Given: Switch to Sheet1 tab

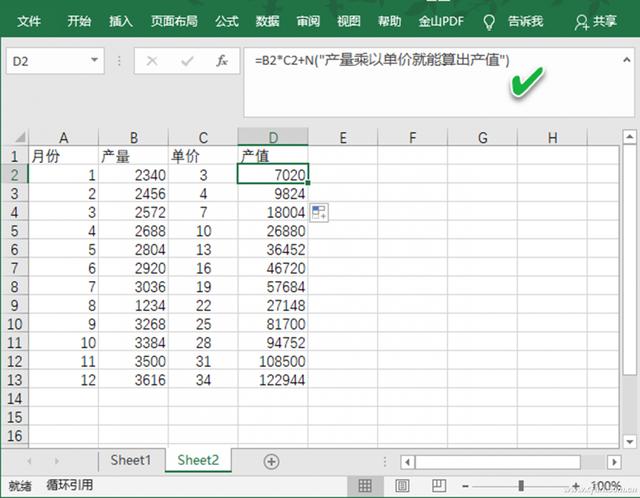Looking at the screenshot, I should pyautogui.click(x=131, y=460).
